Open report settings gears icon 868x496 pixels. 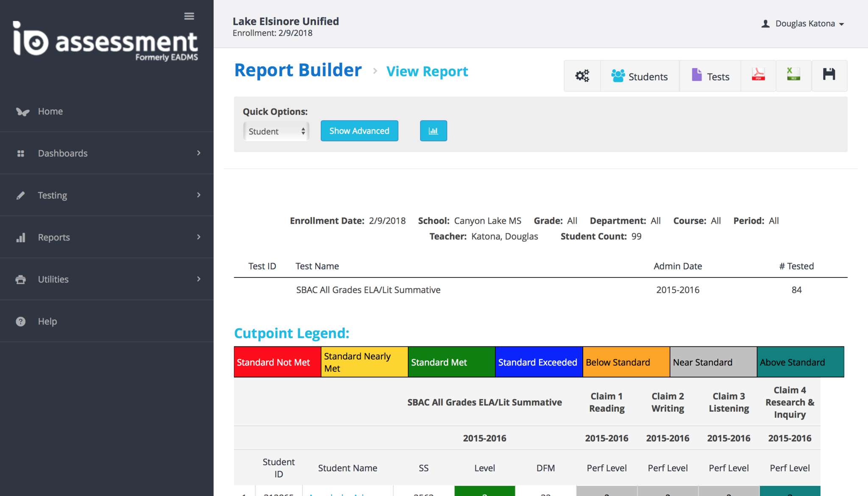[582, 76]
